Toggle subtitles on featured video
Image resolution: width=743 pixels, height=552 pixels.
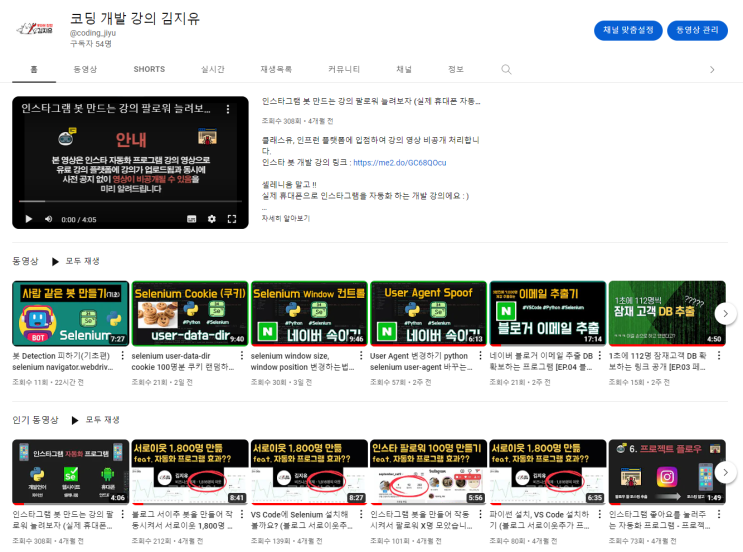pyautogui.click(x=191, y=219)
